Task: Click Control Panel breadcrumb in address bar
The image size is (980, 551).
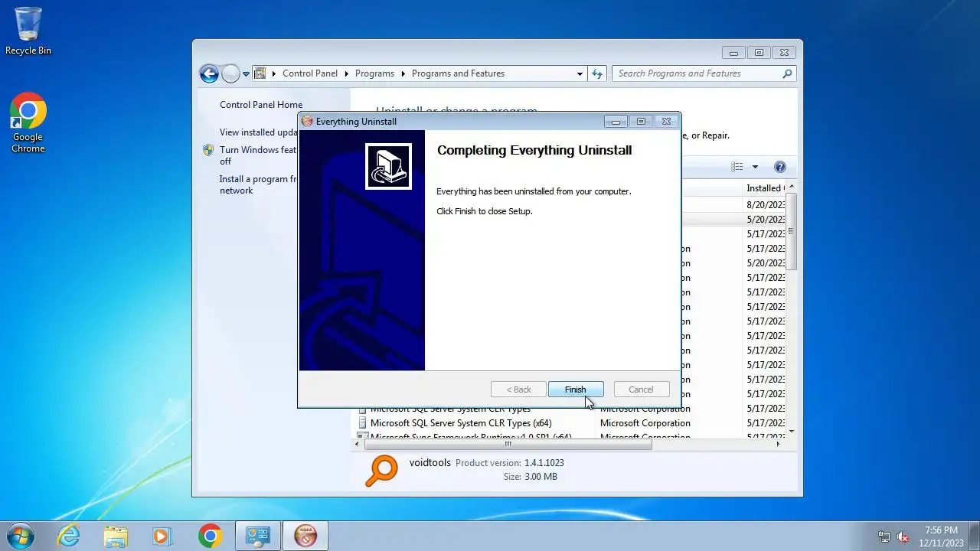Action: tap(310, 73)
